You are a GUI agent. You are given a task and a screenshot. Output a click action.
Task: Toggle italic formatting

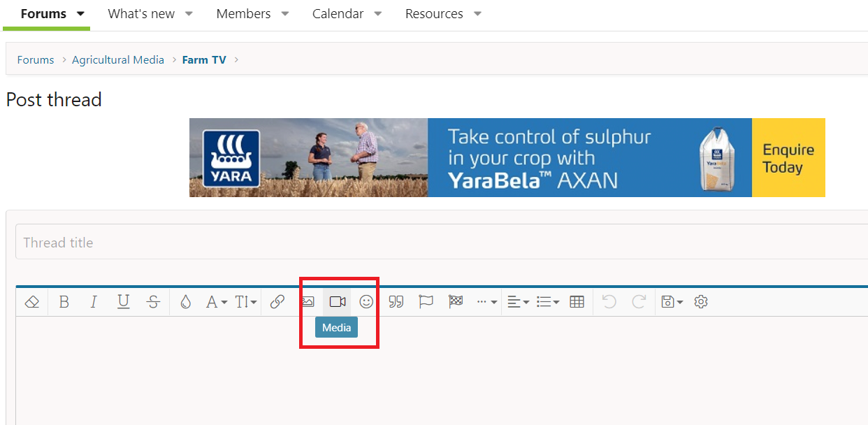pos(94,302)
